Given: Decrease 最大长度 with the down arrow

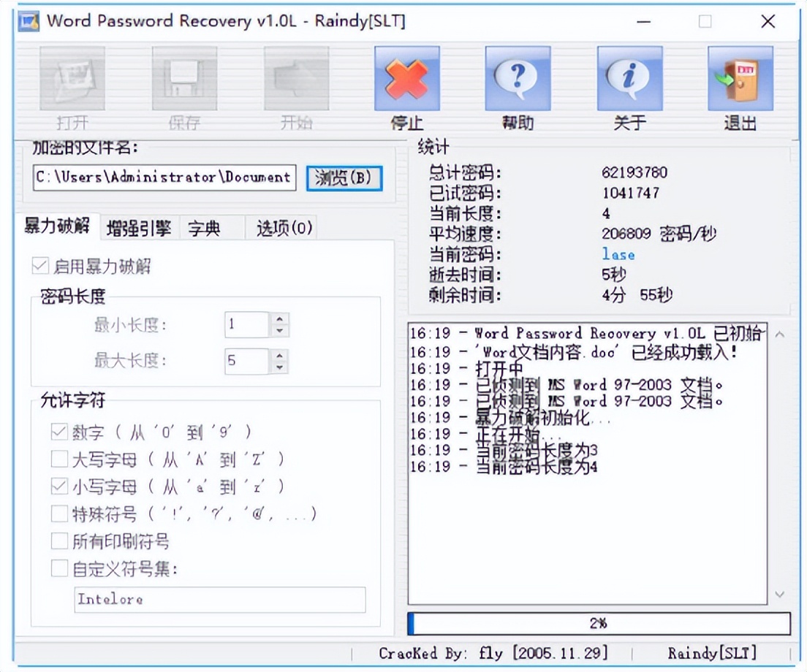Looking at the screenshot, I should 279,367.
